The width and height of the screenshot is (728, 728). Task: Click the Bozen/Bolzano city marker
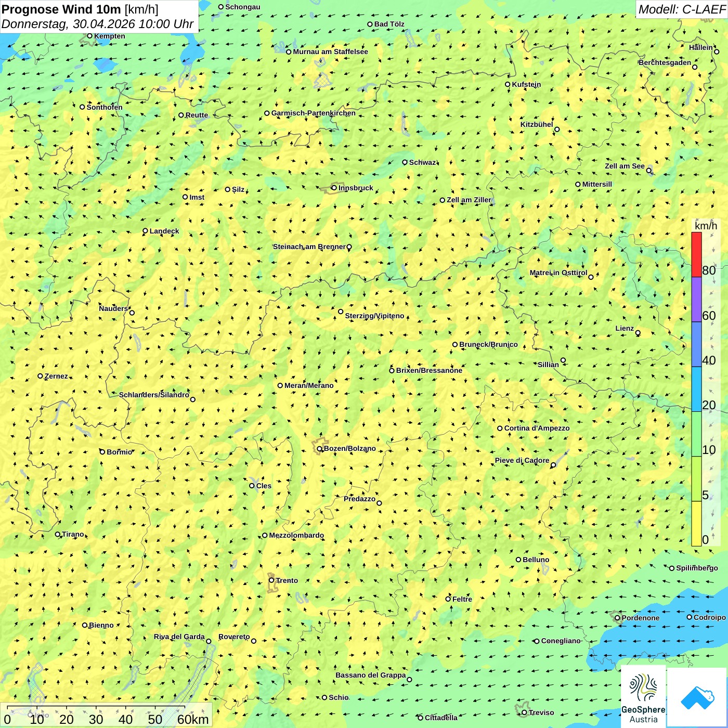(320, 449)
